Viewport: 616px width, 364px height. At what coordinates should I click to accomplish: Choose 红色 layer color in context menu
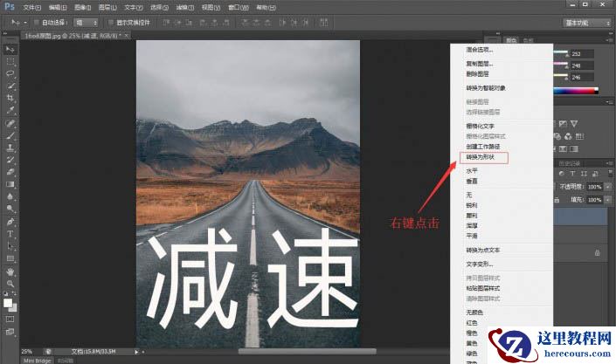click(472, 323)
